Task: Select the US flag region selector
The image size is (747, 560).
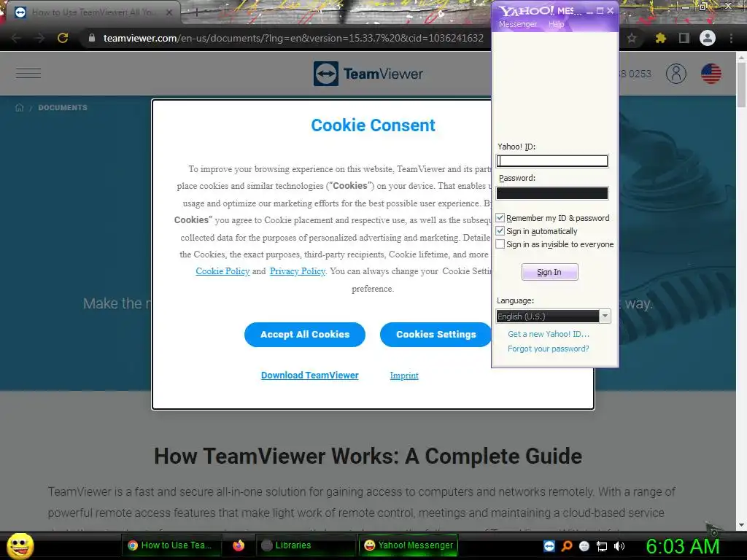Action: pos(711,74)
